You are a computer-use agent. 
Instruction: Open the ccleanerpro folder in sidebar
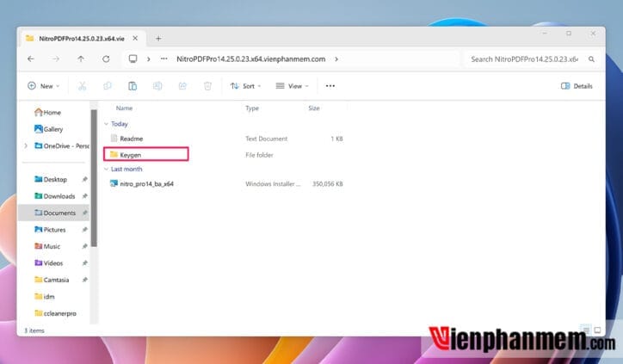pyautogui.click(x=55, y=313)
